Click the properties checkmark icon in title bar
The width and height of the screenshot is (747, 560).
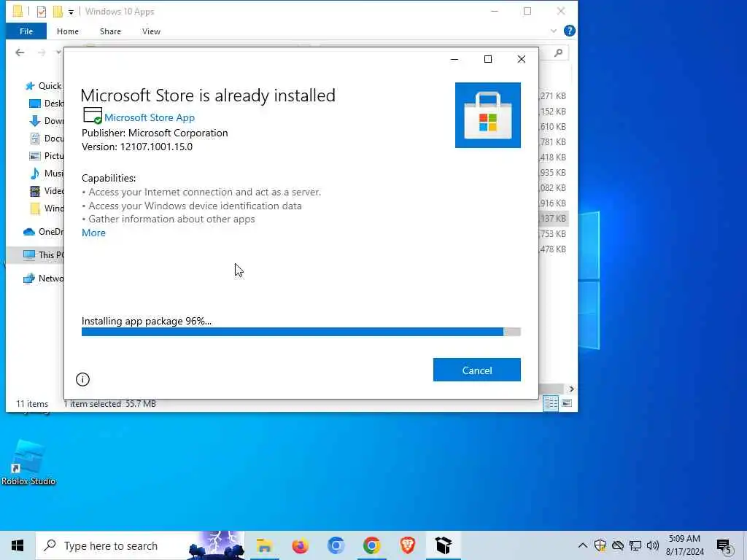pyautogui.click(x=42, y=12)
